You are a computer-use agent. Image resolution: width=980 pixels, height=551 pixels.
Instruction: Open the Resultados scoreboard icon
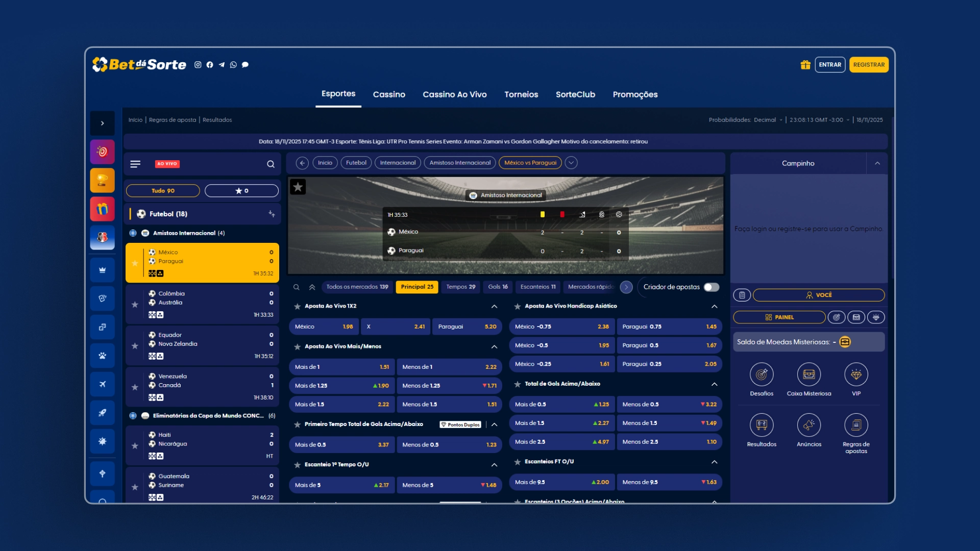(x=762, y=425)
